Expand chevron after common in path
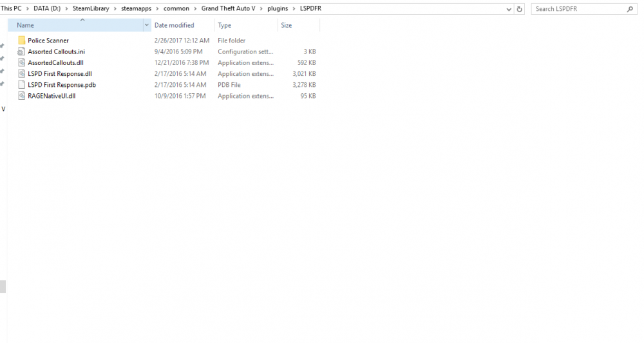The image size is (644, 343). coord(195,8)
